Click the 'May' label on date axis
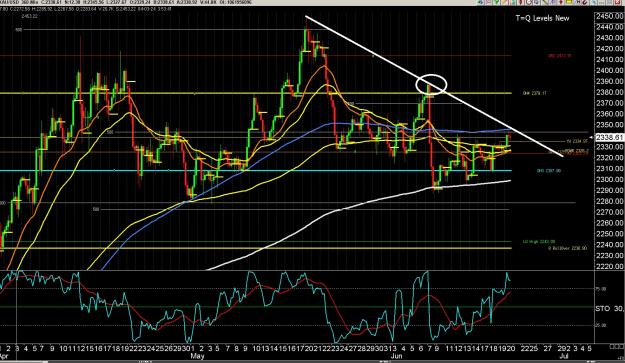625x363 pixels. 198,355
